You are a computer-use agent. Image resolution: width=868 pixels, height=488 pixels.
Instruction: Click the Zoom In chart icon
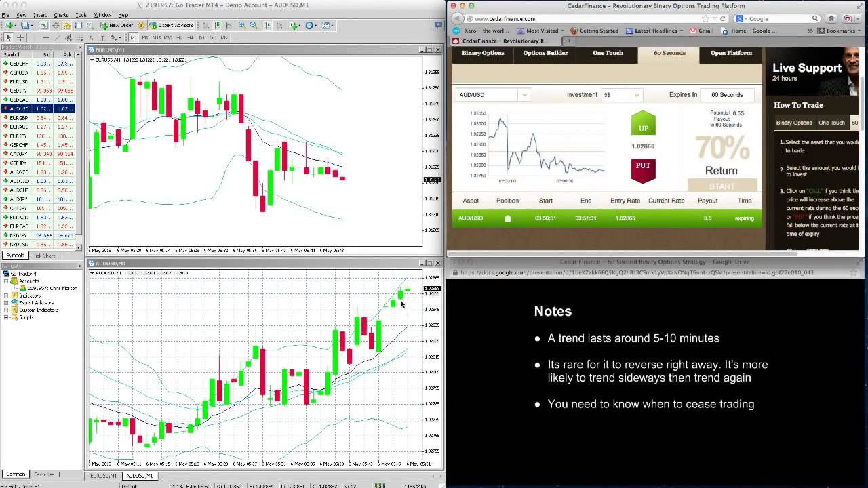pyautogui.click(x=242, y=25)
